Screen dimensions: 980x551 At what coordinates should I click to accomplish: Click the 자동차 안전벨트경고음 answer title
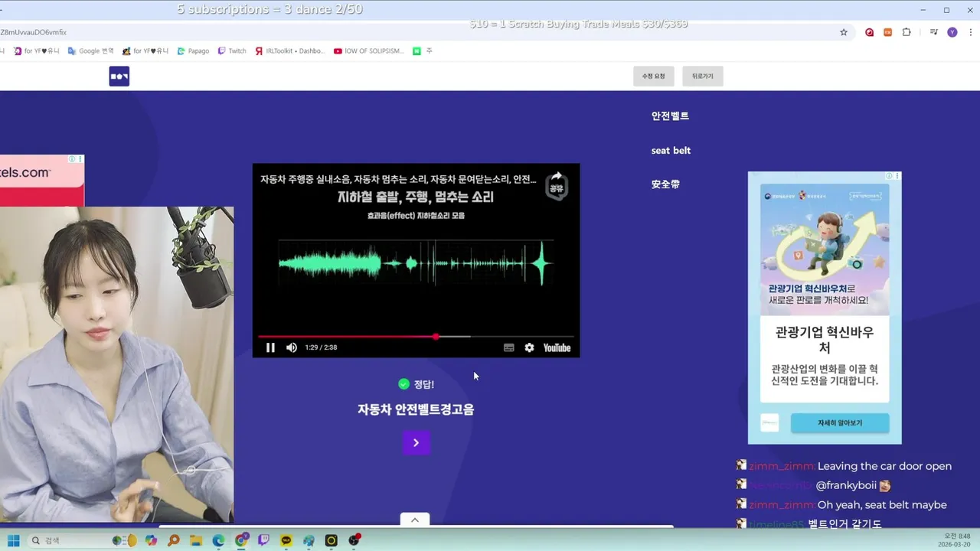(416, 409)
